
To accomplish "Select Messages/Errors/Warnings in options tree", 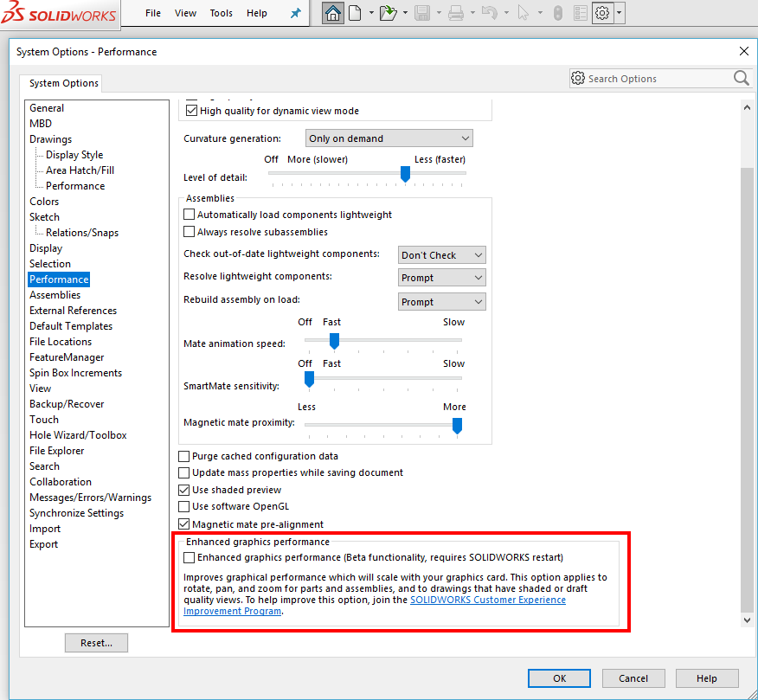I will click(x=90, y=498).
